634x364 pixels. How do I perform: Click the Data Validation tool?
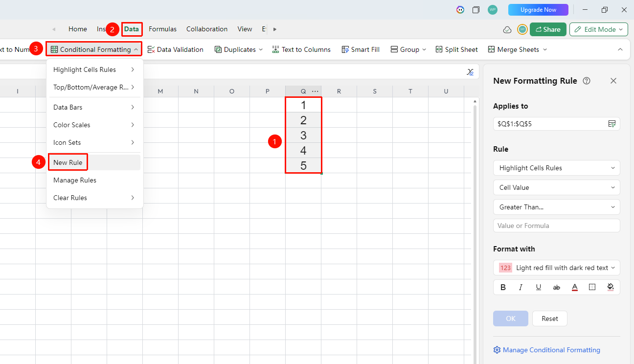pyautogui.click(x=175, y=49)
